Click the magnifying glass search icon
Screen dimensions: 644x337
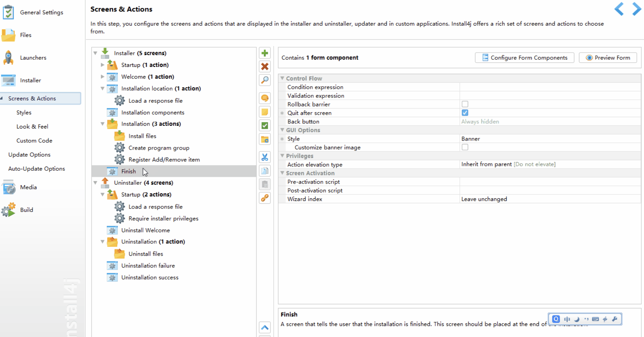tap(265, 80)
